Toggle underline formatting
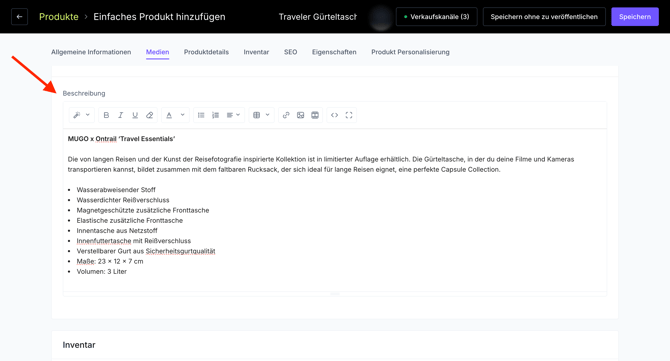The image size is (670, 361). point(135,115)
